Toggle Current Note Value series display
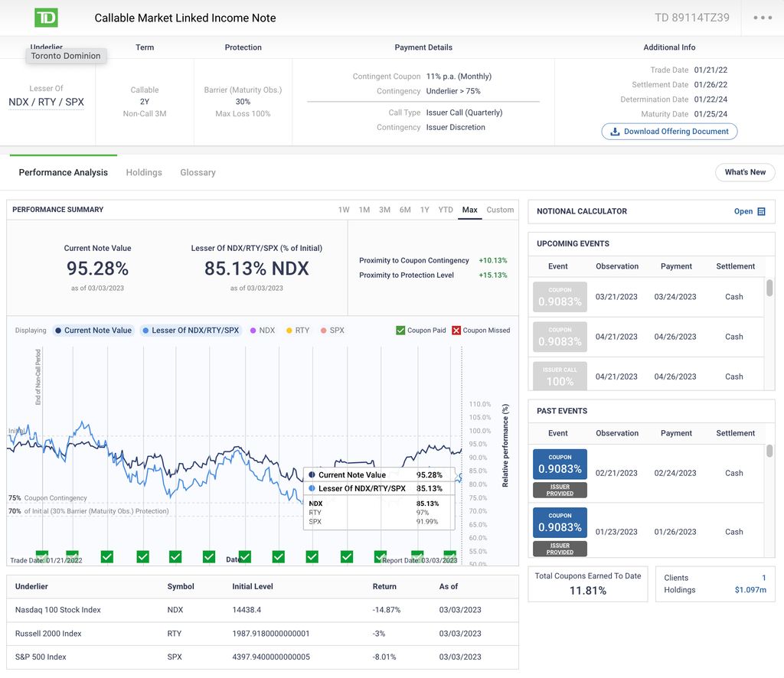Viewport: 784px width, 678px height. tap(93, 331)
